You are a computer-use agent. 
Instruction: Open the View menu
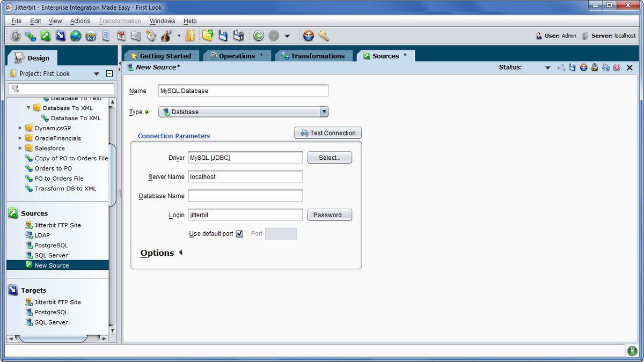tap(55, 21)
